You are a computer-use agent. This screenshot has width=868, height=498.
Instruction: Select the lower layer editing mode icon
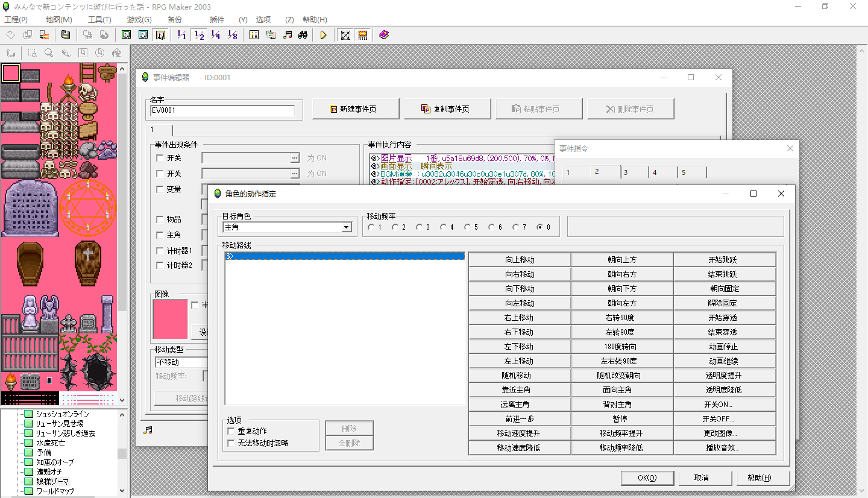pos(126,35)
